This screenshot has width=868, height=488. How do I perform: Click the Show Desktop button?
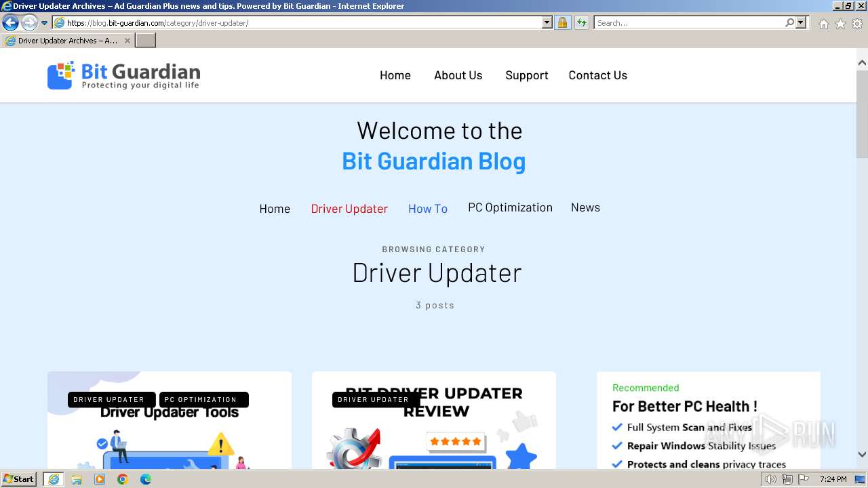[861, 479]
